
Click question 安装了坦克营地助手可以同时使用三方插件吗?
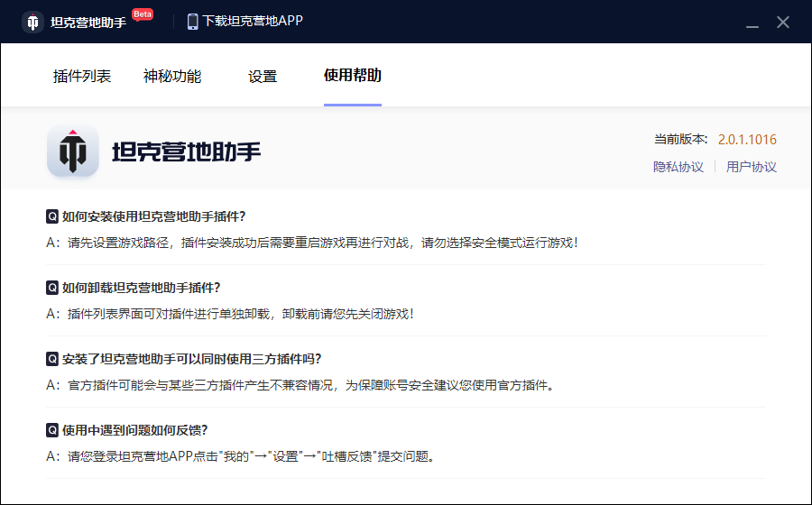pyautogui.click(x=192, y=359)
